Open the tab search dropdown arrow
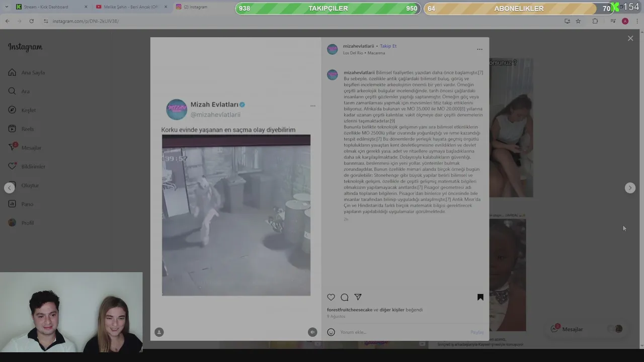 click(7, 7)
